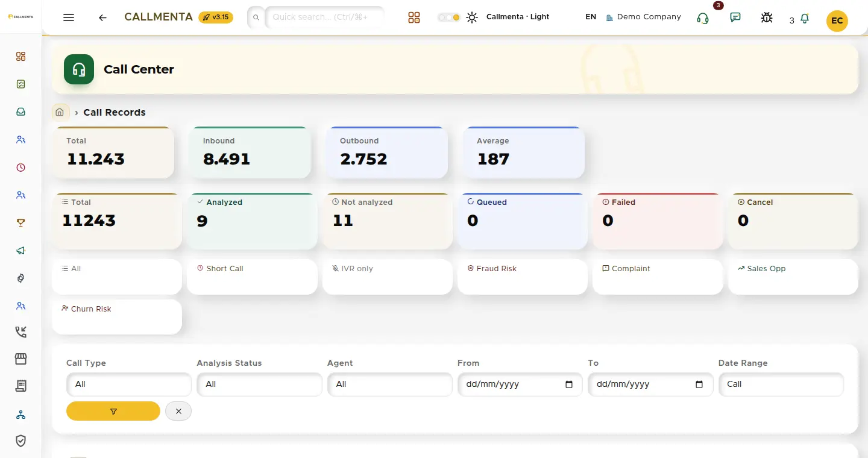
Task: Click the Analyzed status card
Action: 252,221
